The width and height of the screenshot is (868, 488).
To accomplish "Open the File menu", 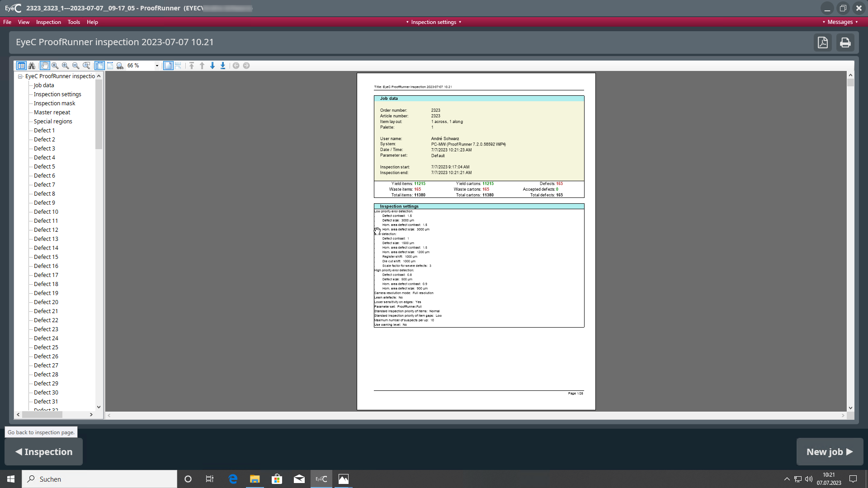I will click(x=7, y=22).
